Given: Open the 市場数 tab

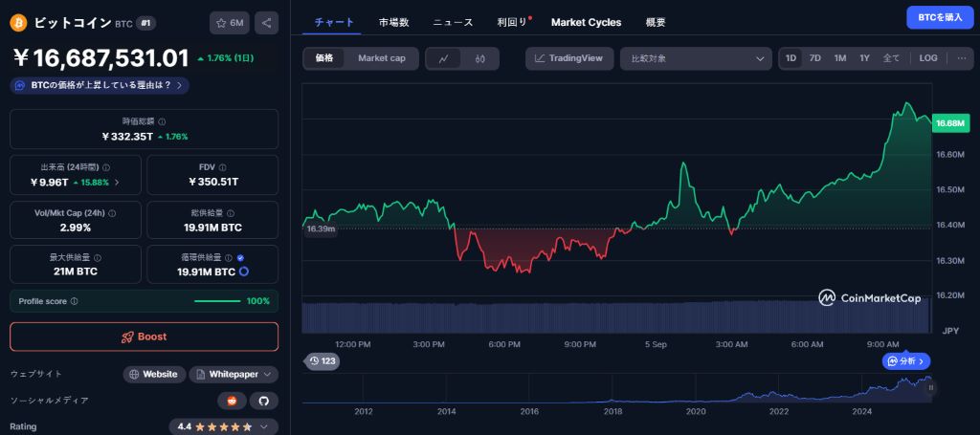Looking at the screenshot, I should click(x=393, y=22).
